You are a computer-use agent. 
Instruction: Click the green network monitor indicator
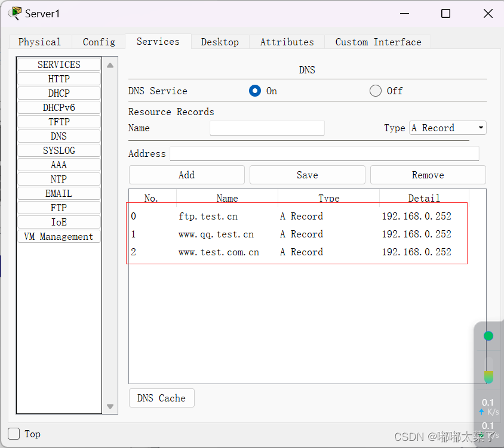(x=488, y=336)
